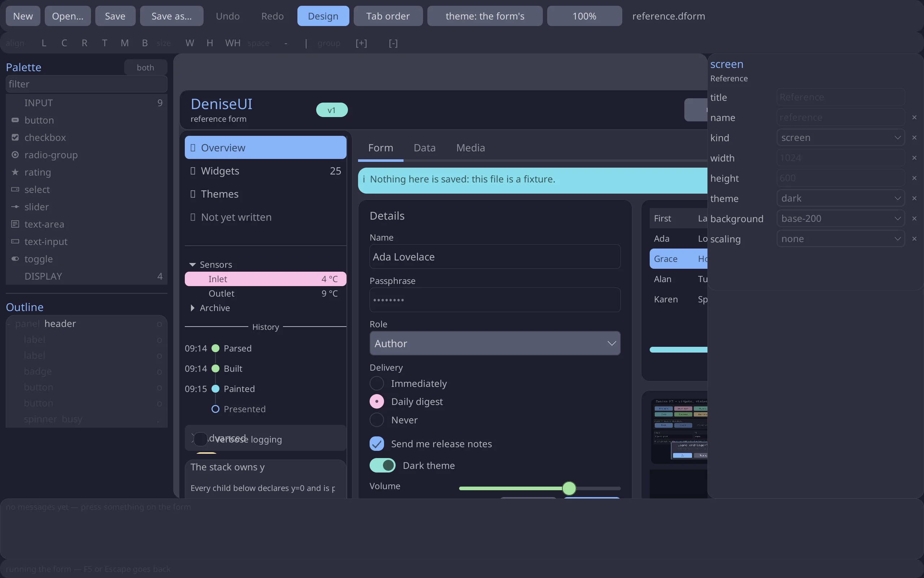Click the 100% zoom button
This screenshot has width=924, height=578.
(584, 16)
